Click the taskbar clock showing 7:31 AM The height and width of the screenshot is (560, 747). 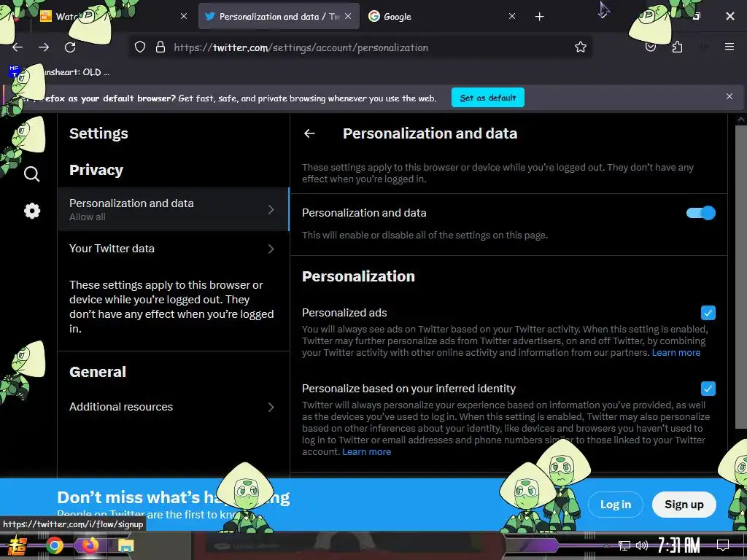(x=678, y=545)
